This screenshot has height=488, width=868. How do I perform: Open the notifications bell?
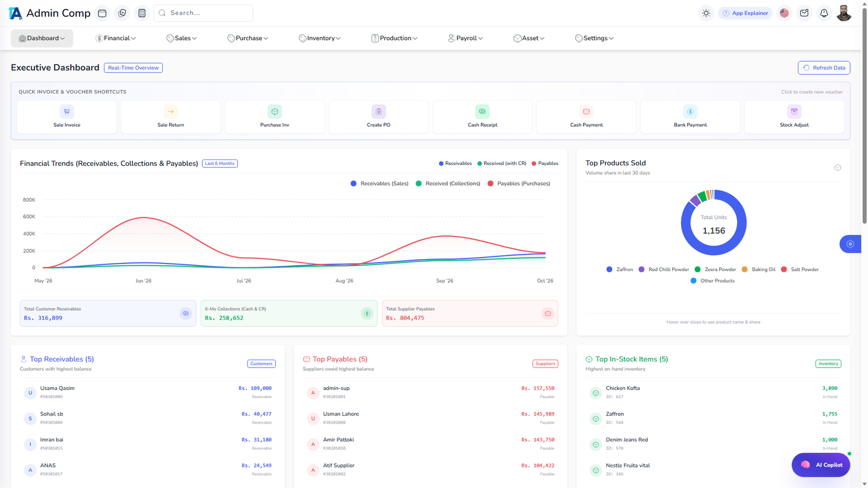click(x=824, y=13)
